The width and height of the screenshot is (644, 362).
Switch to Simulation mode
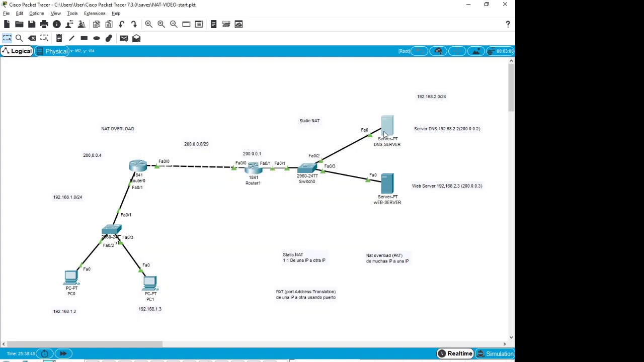495,353
